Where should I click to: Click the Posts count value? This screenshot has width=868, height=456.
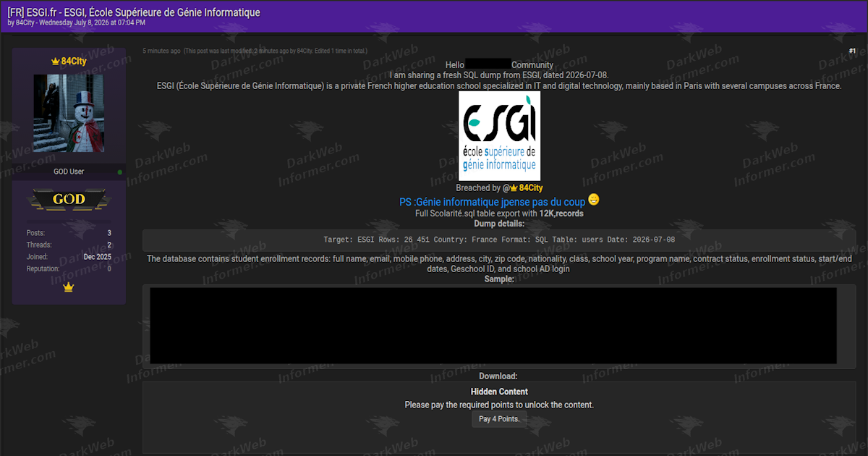109,233
